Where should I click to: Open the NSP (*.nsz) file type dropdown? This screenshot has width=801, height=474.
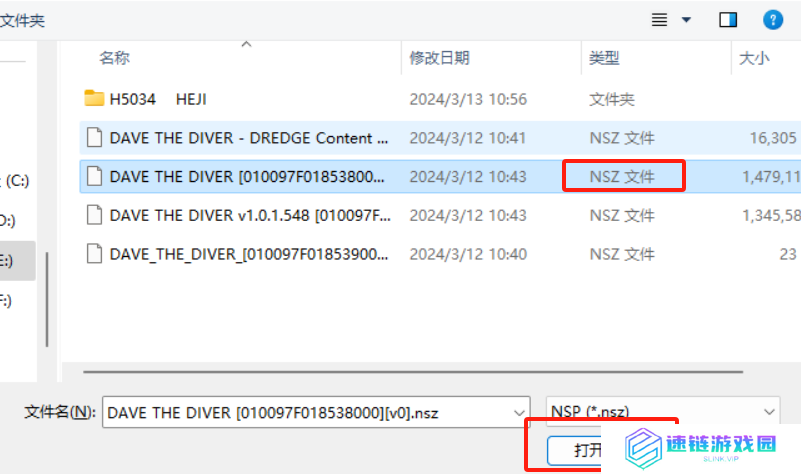[663, 411]
